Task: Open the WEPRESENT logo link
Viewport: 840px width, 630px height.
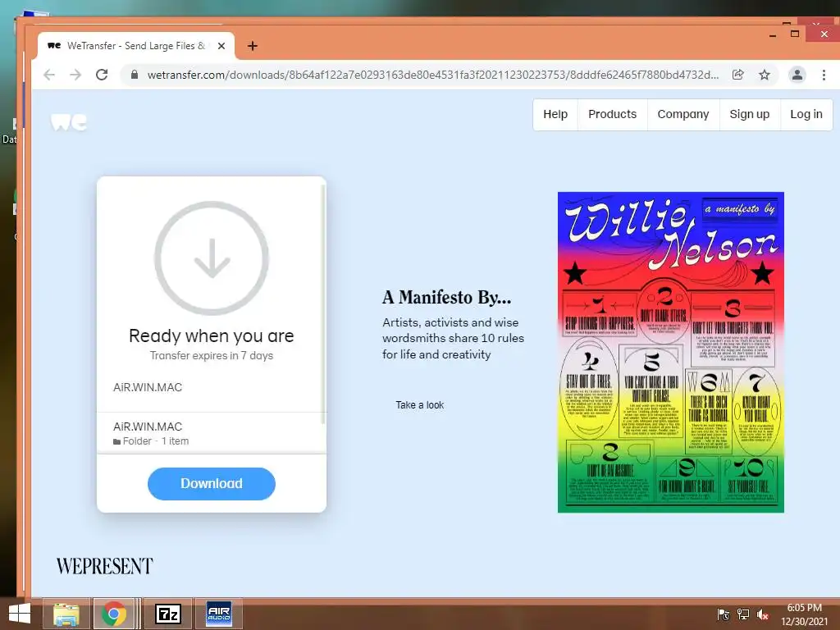Action: click(105, 566)
